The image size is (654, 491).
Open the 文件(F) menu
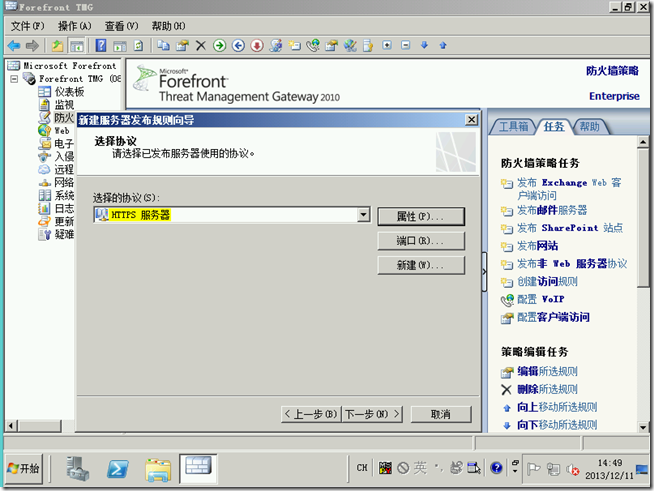pyautogui.click(x=27, y=26)
